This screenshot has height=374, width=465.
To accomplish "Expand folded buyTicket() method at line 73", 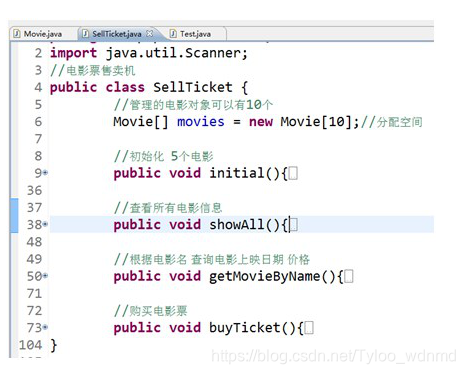I will (45, 327).
